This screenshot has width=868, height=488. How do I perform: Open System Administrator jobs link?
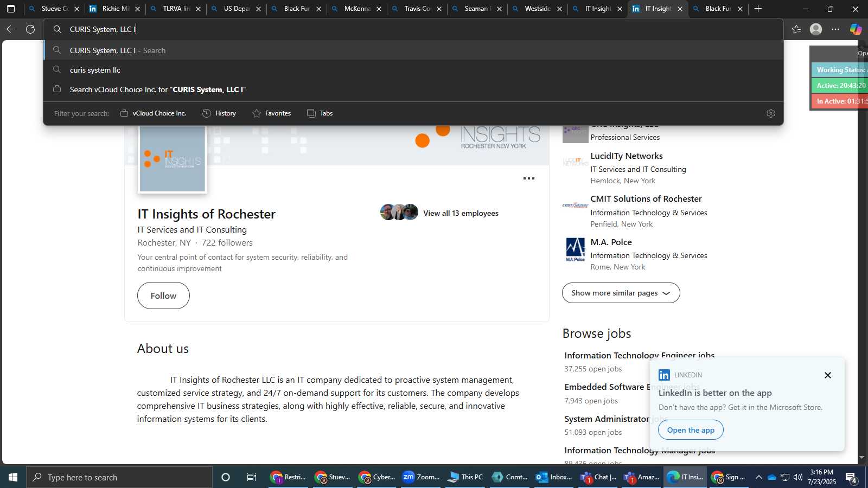pos(616,419)
